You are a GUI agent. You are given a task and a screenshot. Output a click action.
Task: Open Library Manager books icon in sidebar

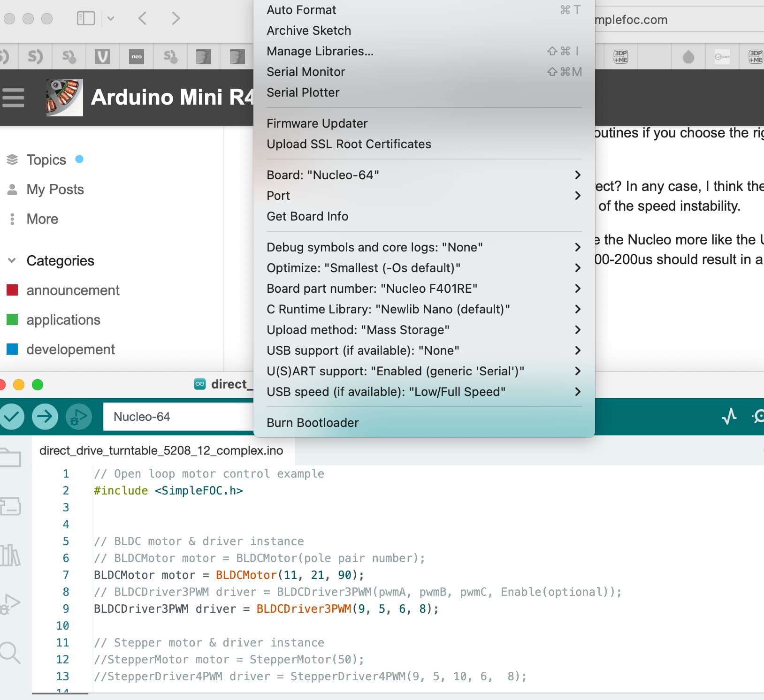pos(10,555)
